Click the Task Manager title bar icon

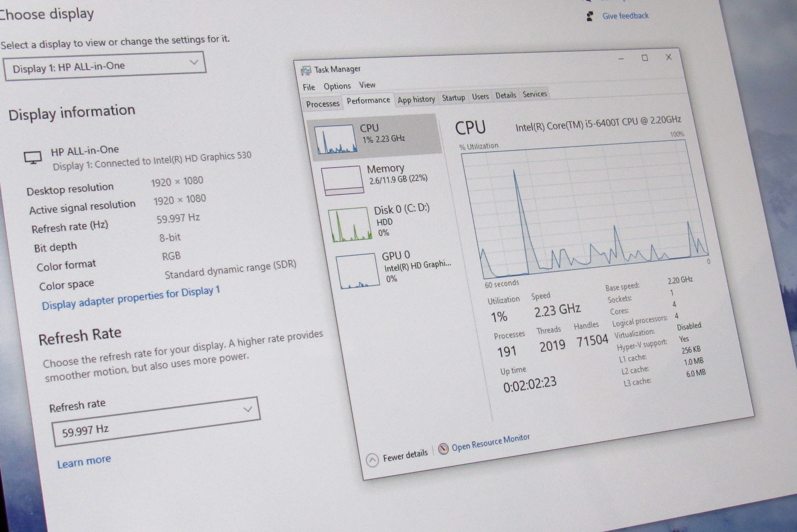click(x=306, y=71)
